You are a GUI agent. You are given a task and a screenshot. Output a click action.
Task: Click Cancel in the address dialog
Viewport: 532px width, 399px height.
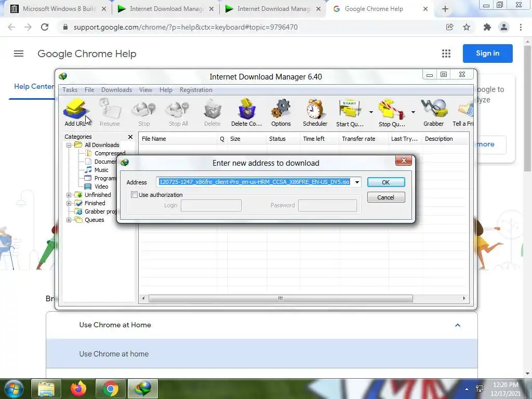click(x=386, y=197)
